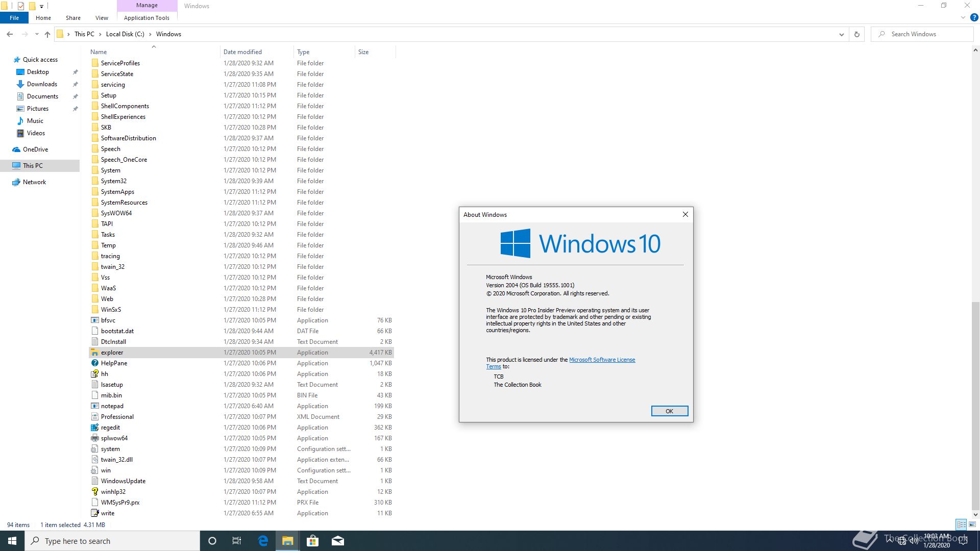Open the View ribbon tab
The image size is (980, 551).
click(102, 17)
